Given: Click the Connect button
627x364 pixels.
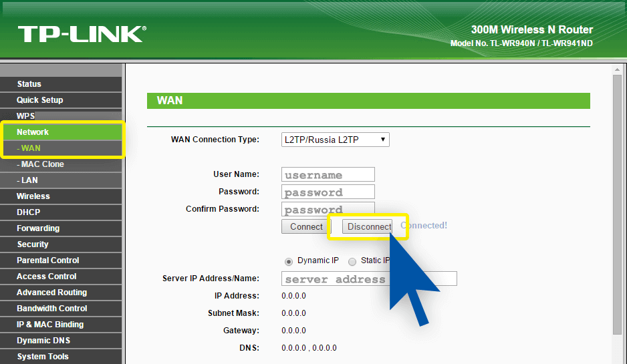Looking at the screenshot, I should pyautogui.click(x=306, y=226).
